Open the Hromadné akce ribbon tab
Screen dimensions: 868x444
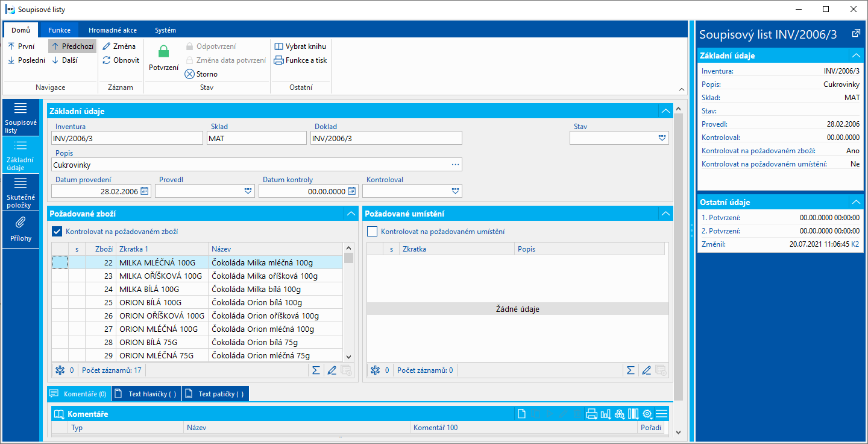click(x=113, y=30)
